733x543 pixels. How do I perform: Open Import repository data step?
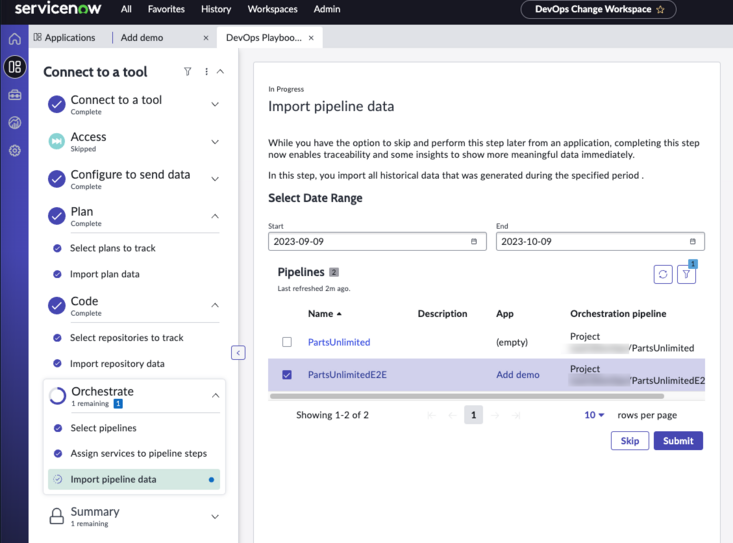[x=117, y=364]
